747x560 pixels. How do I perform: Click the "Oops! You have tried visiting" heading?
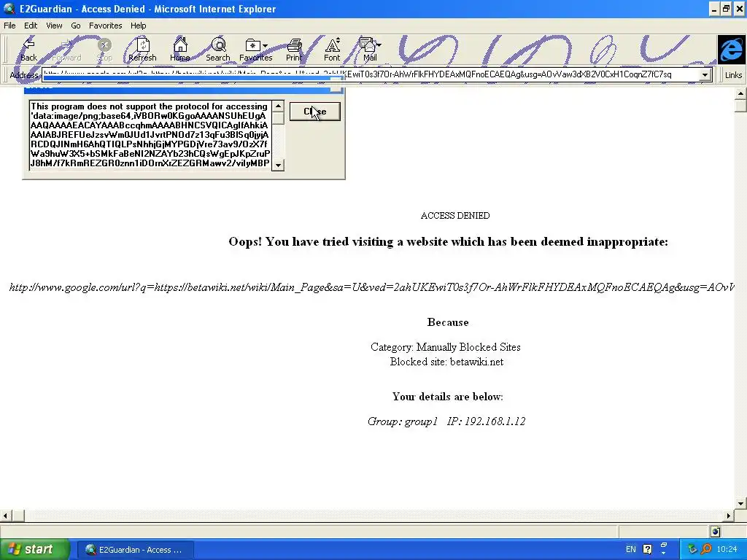point(448,242)
